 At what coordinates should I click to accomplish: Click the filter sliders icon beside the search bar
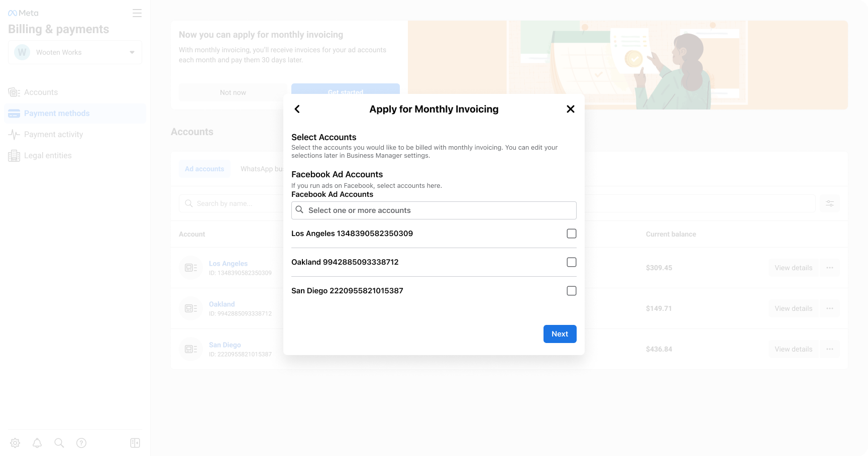pyautogui.click(x=830, y=203)
